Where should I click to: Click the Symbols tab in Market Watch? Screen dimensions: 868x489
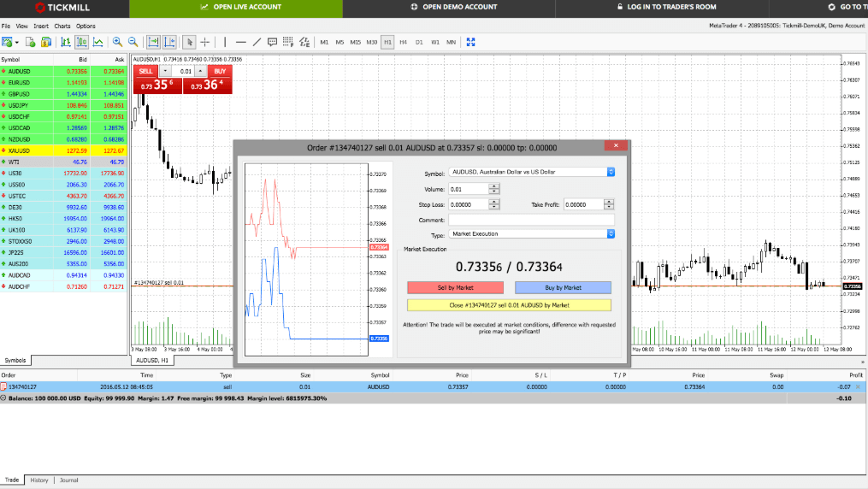coord(15,360)
